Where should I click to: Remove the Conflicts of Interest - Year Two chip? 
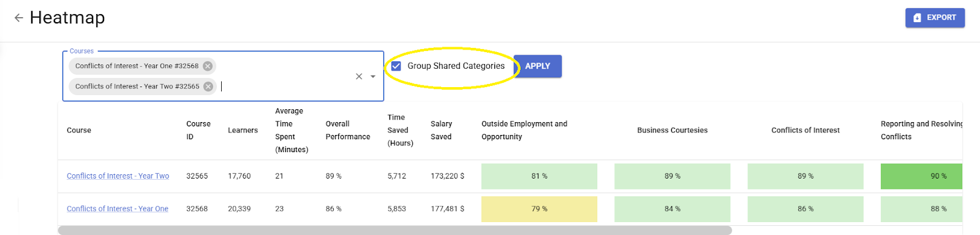coord(208,87)
